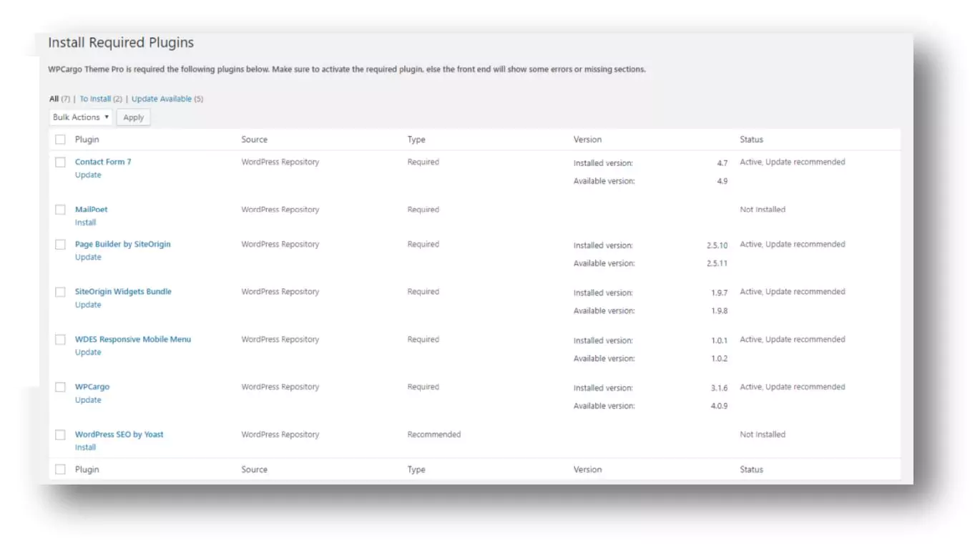
Task: Click the footer Status column label
Action: tap(751, 469)
